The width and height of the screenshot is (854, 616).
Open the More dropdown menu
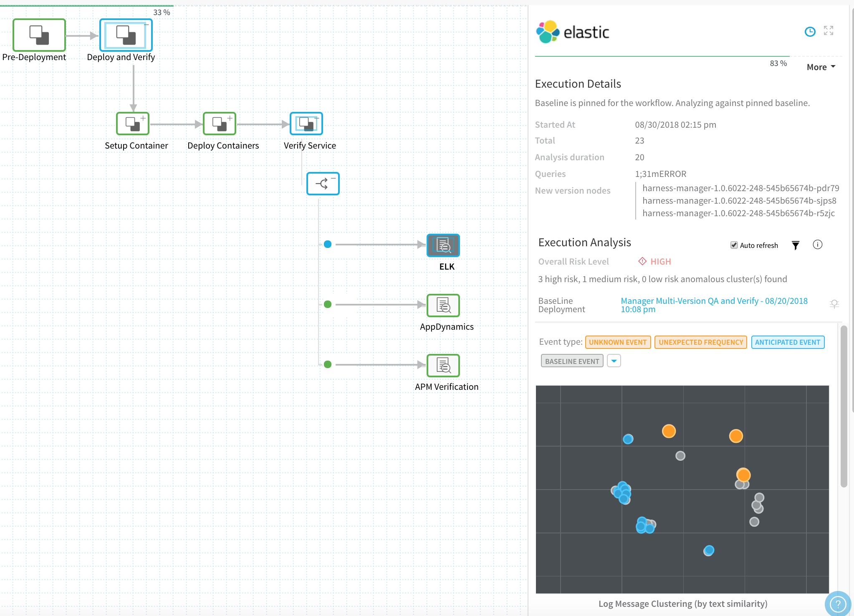821,67
